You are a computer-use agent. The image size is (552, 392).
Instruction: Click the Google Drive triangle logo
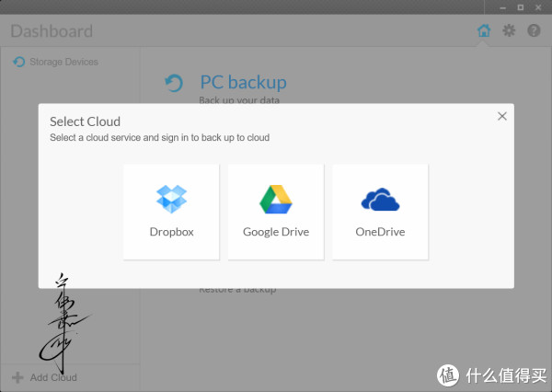(x=276, y=199)
